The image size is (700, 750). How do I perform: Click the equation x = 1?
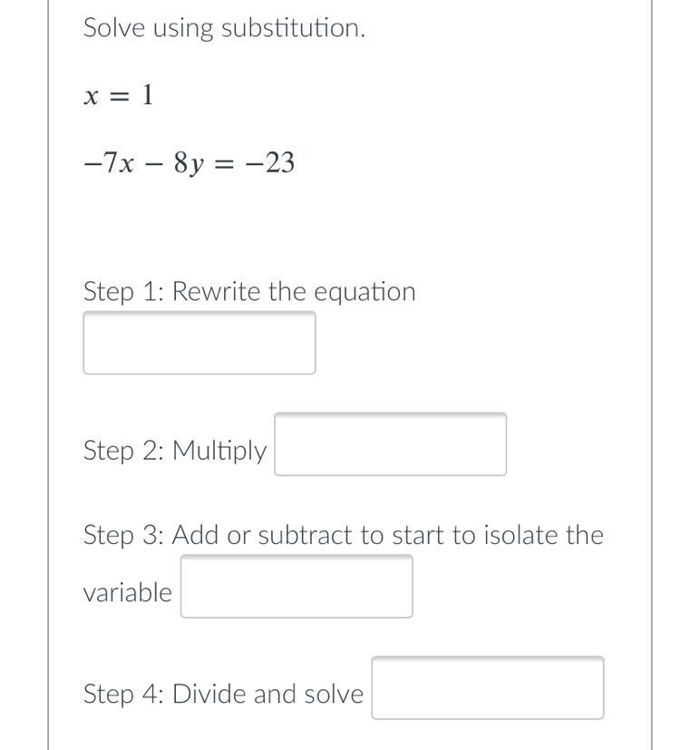pyautogui.click(x=119, y=94)
